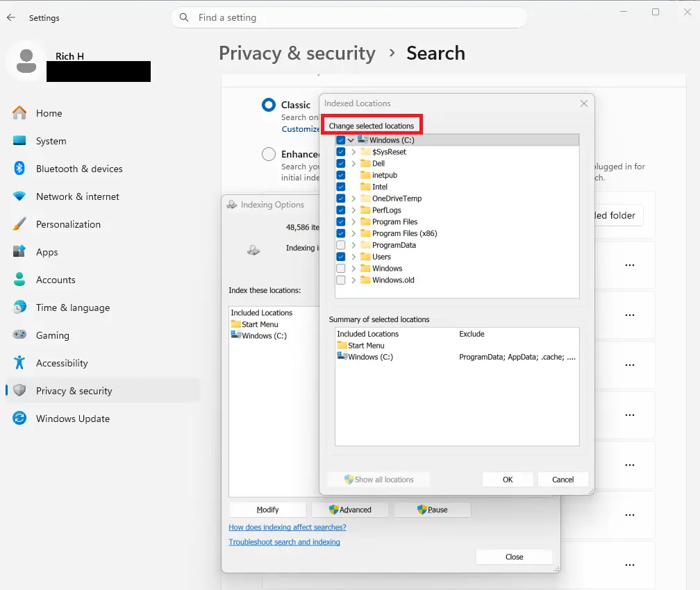The image size is (700, 590).
Task: Uncheck the OneDriveTemp checkbox
Action: (x=340, y=198)
